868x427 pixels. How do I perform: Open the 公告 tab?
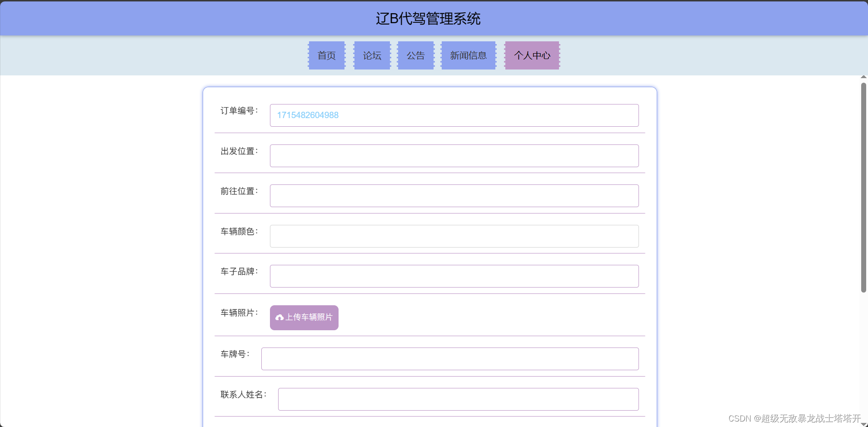[x=416, y=55]
